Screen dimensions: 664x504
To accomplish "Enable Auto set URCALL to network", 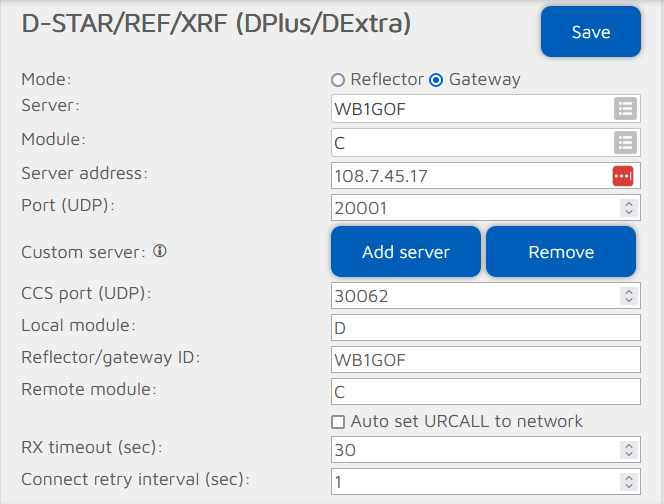I will 338,421.
